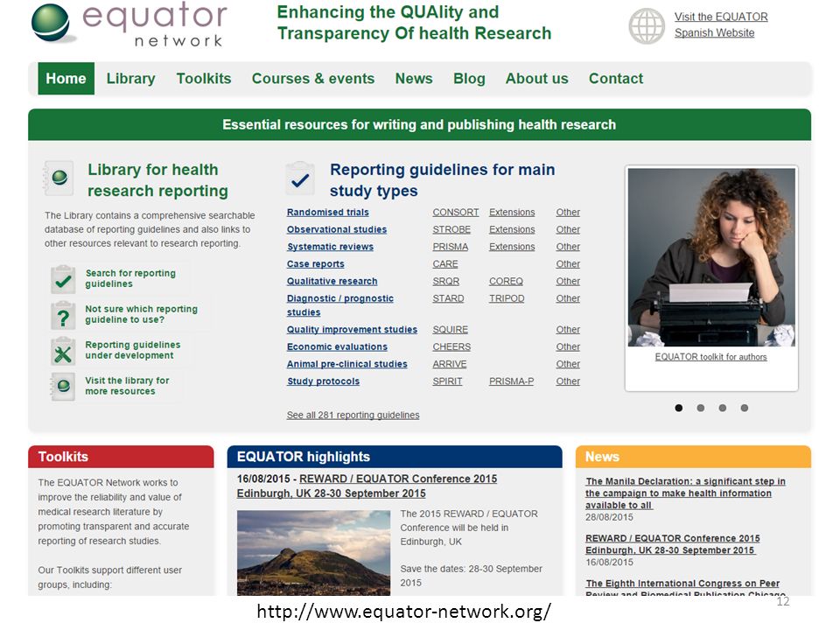Click the PRISMA guideline link

(450, 247)
